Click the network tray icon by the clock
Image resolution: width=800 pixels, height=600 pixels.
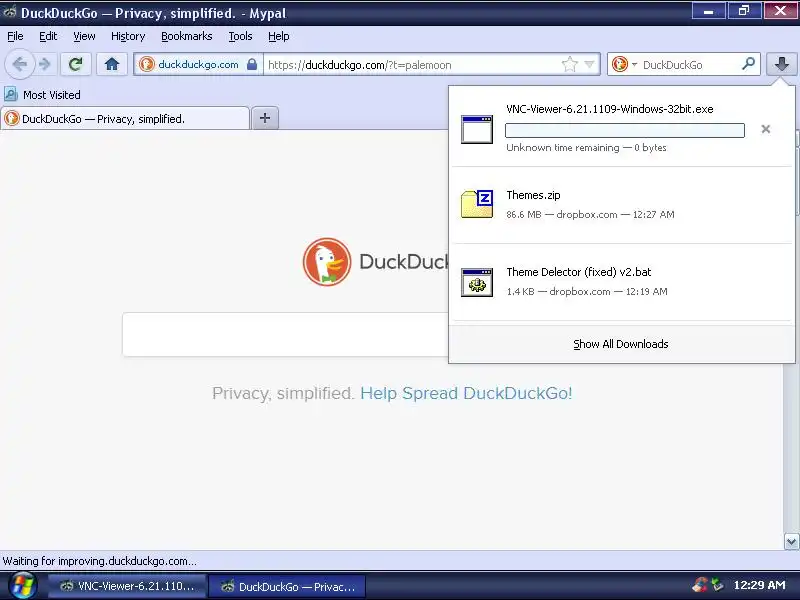(x=718, y=585)
